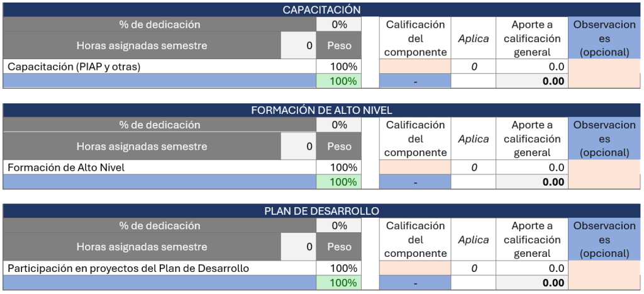
Task: Click the Formación de Alto Nivel grade input cell
Action: (x=415, y=167)
